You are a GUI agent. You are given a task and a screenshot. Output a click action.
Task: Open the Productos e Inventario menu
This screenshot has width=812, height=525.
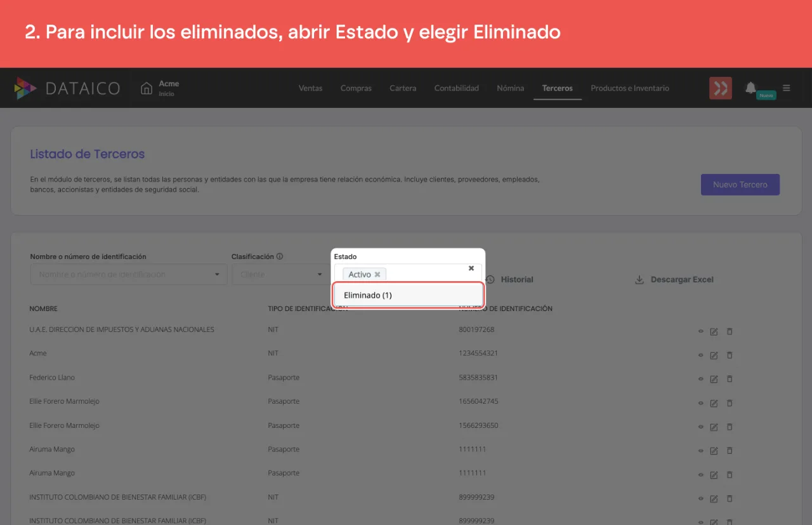tap(630, 88)
